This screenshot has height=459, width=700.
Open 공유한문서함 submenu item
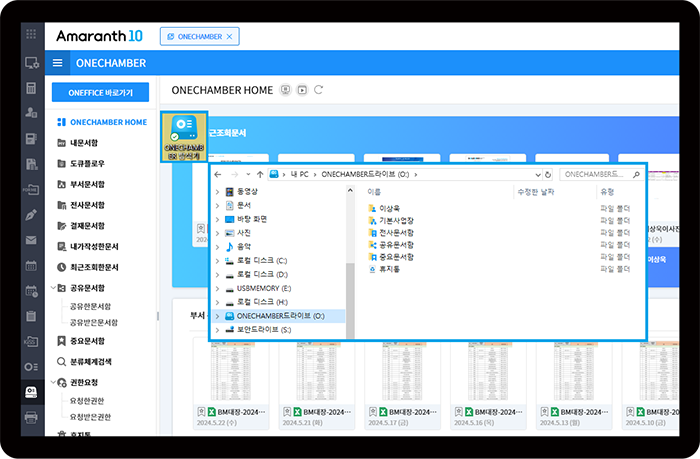(91, 306)
